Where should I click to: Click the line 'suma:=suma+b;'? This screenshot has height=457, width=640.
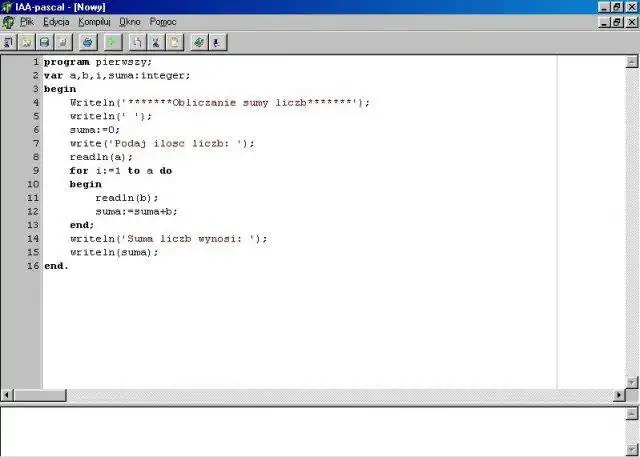click(137, 211)
